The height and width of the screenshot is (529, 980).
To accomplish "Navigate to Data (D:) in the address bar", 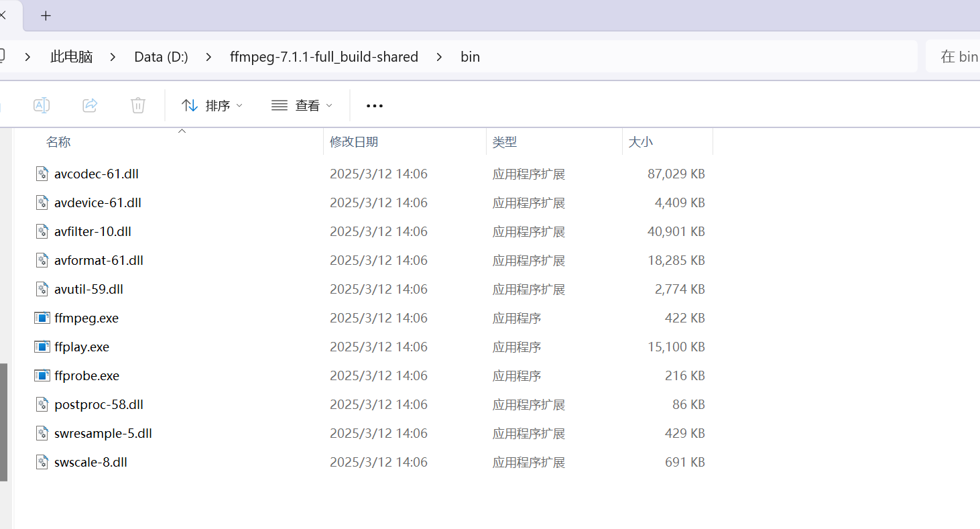I will (x=161, y=57).
